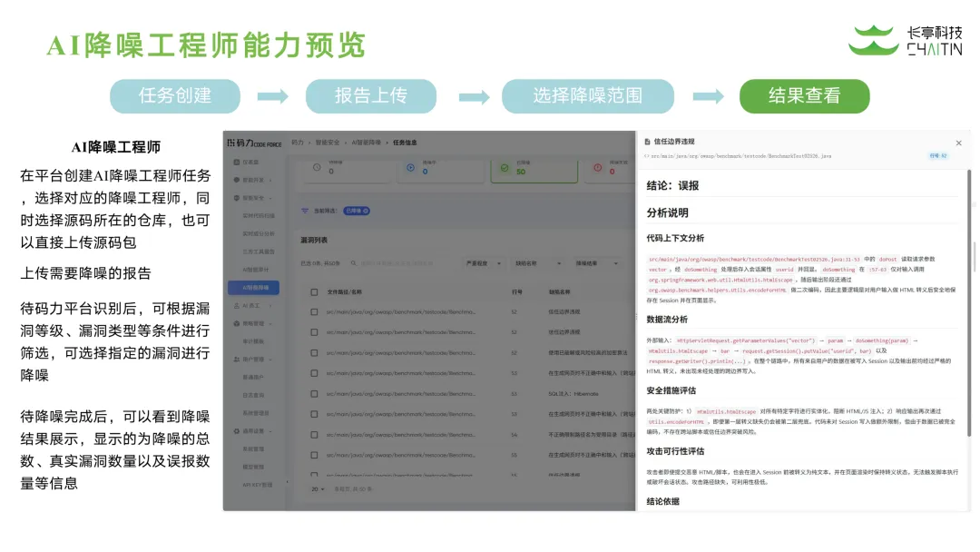Click the 漏洞列表 table title

click(314, 240)
